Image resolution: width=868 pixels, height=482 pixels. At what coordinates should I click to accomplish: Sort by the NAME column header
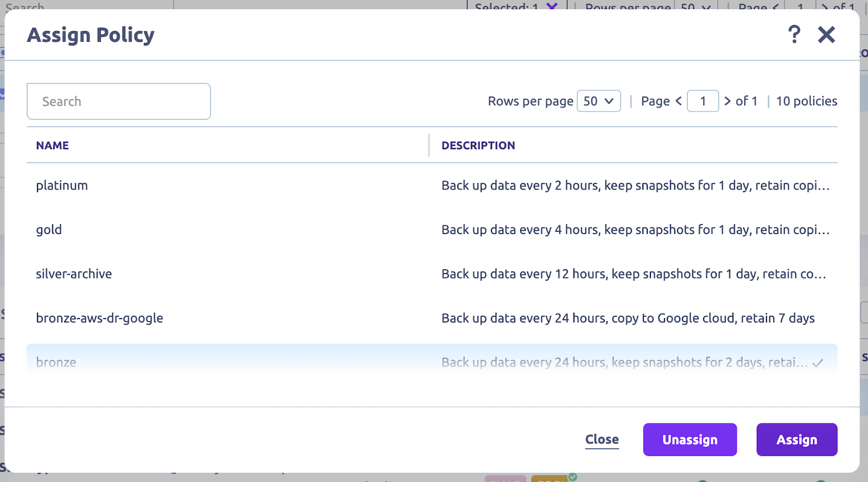coord(53,145)
